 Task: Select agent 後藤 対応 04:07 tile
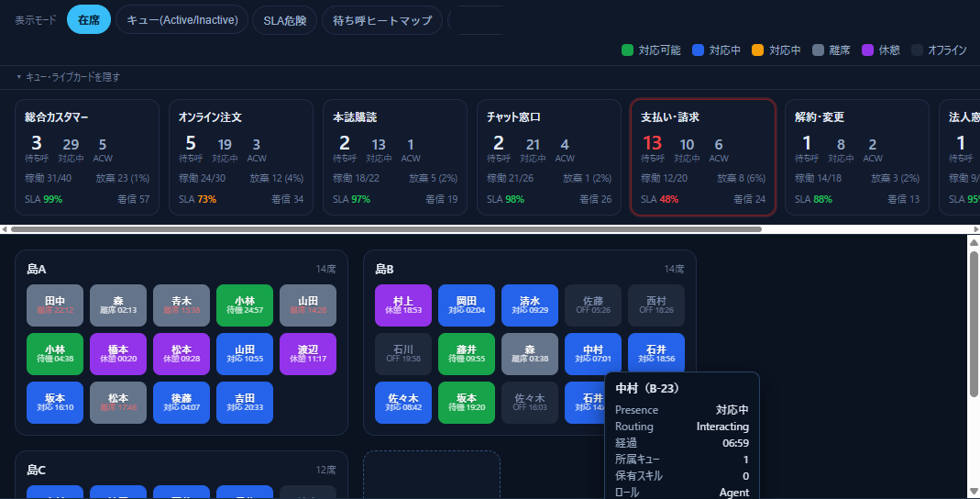point(182,403)
